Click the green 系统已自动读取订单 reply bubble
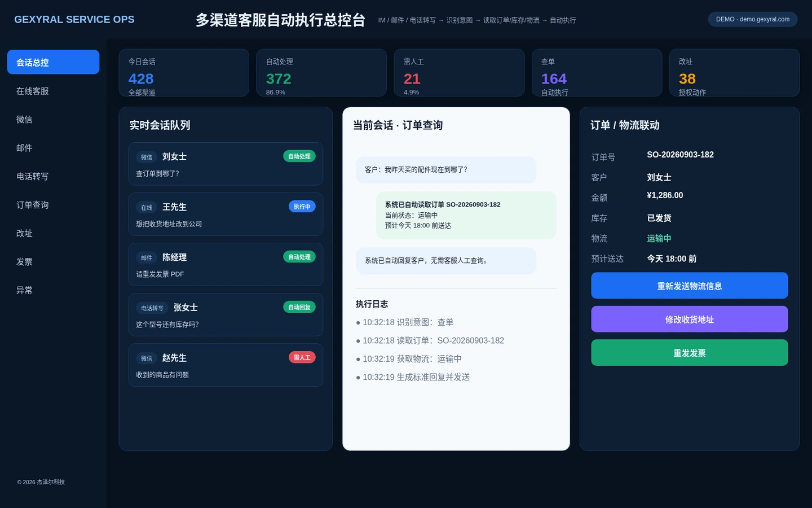 [466, 215]
